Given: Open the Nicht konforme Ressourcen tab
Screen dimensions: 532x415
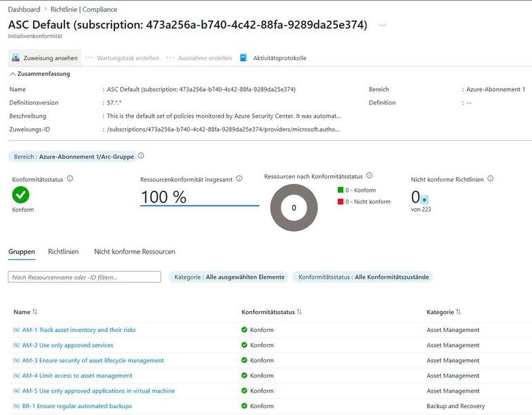Looking at the screenshot, I should pyautogui.click(x=135, y=252).
